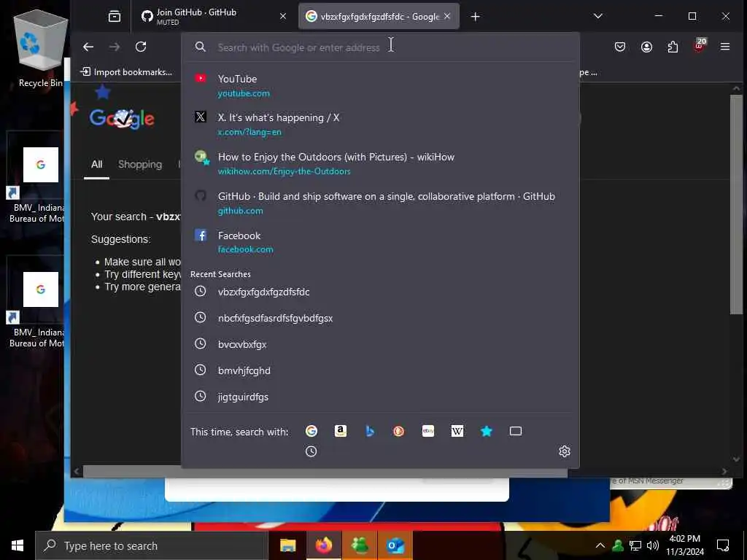747x560 pixels.
Task: Click the Firefox back arrow
Action: pyautogui.click(x=88, y=47)
